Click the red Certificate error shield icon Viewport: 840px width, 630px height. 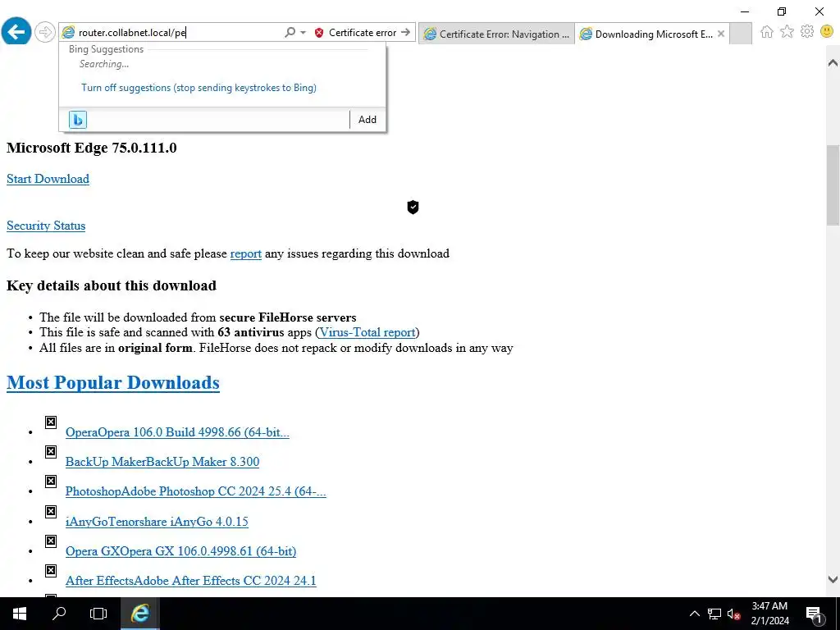319,33
